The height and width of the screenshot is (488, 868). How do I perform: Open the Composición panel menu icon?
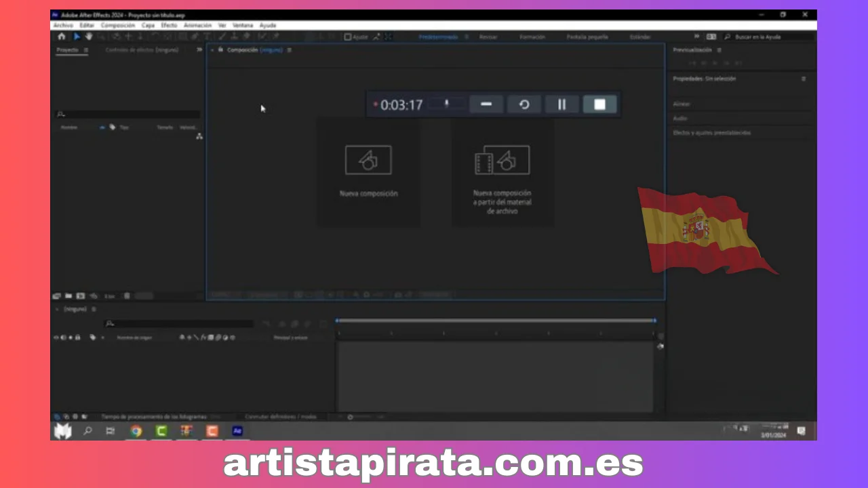point(290,49)
